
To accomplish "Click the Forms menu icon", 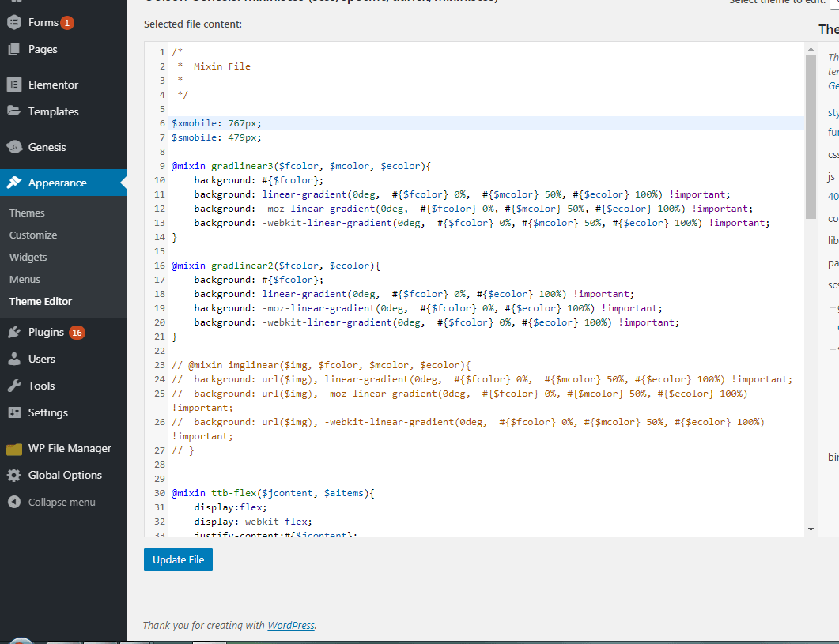I will tap(14, 22).
